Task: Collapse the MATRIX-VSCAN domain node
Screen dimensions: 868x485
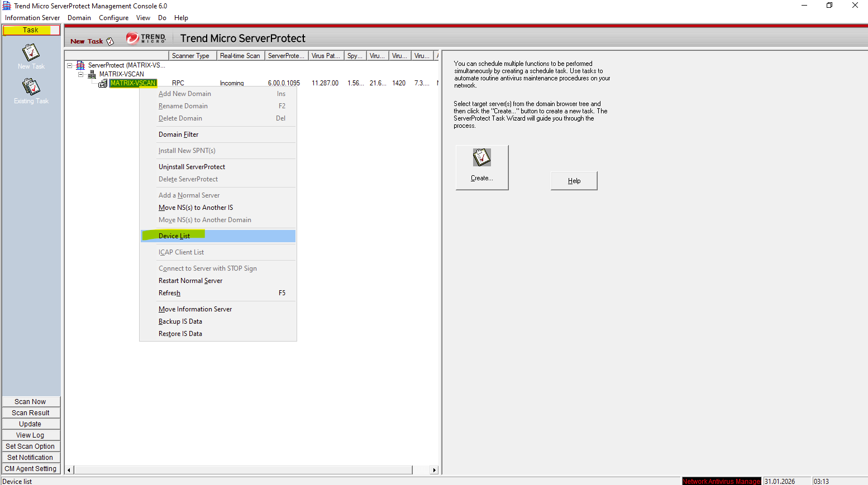Action: (x=81, y=74)
